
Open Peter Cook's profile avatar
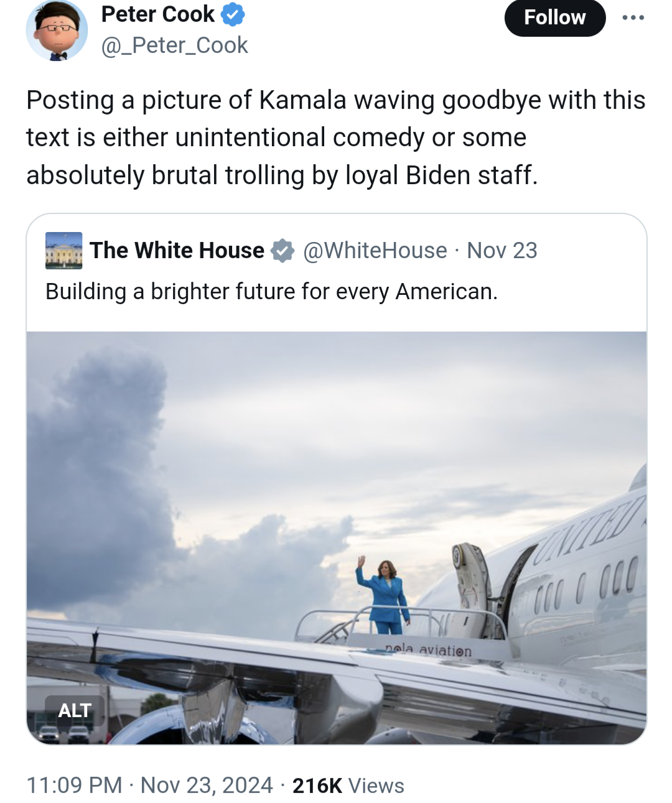[x=57, y=30]
